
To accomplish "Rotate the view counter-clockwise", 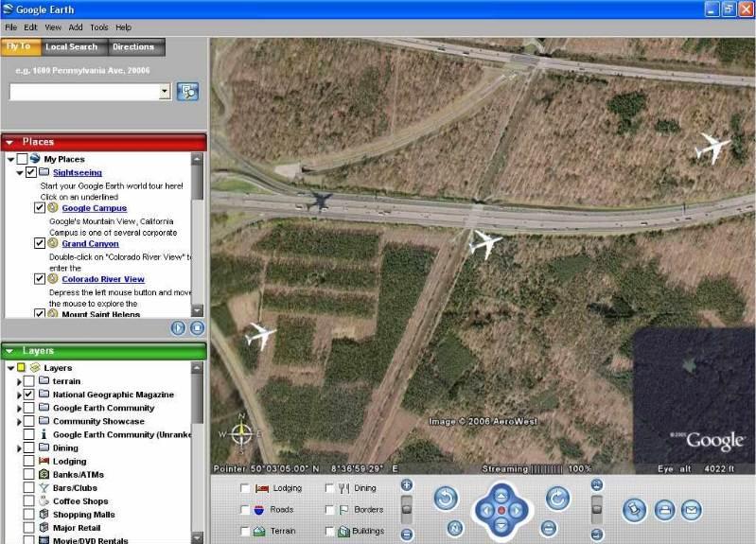I will coord(447,498).
